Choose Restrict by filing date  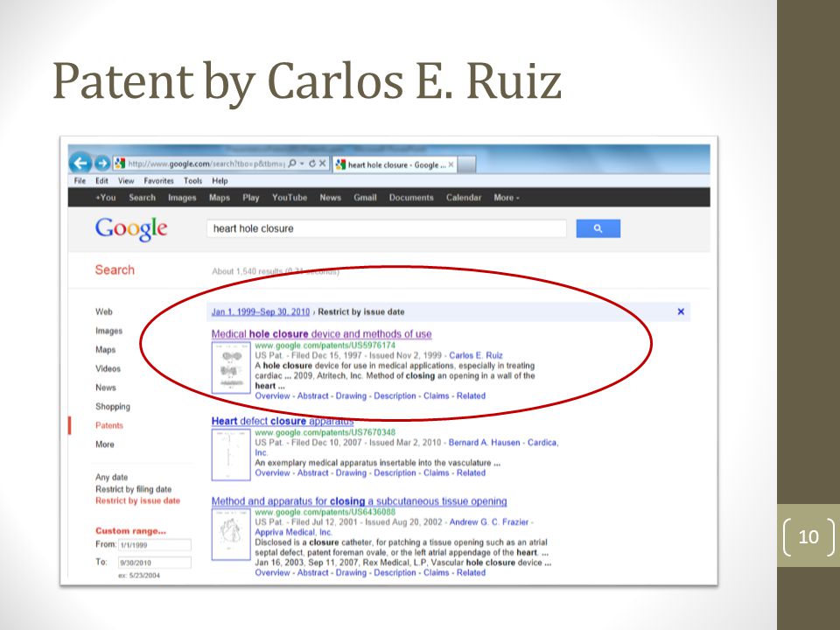tap(133, 488)
